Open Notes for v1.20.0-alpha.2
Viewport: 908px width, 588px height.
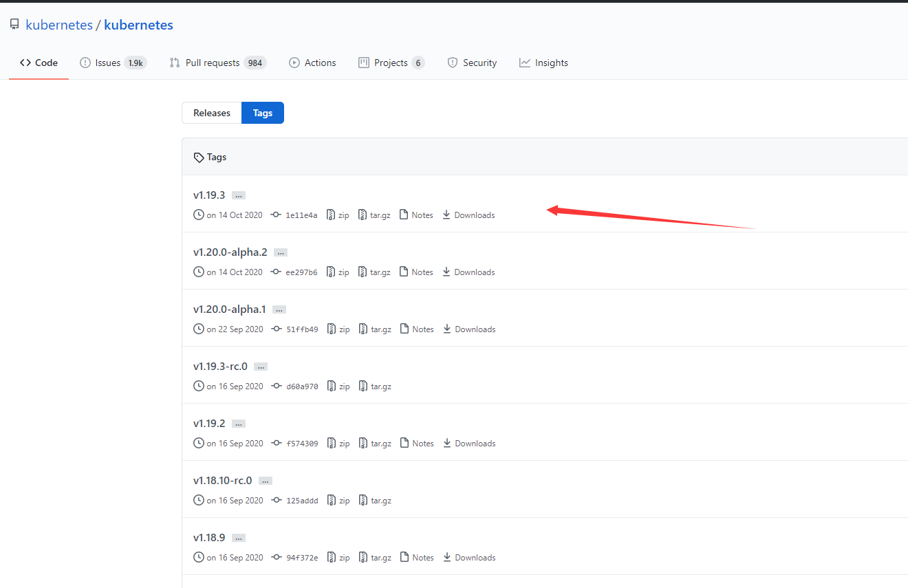pos(416,272)
